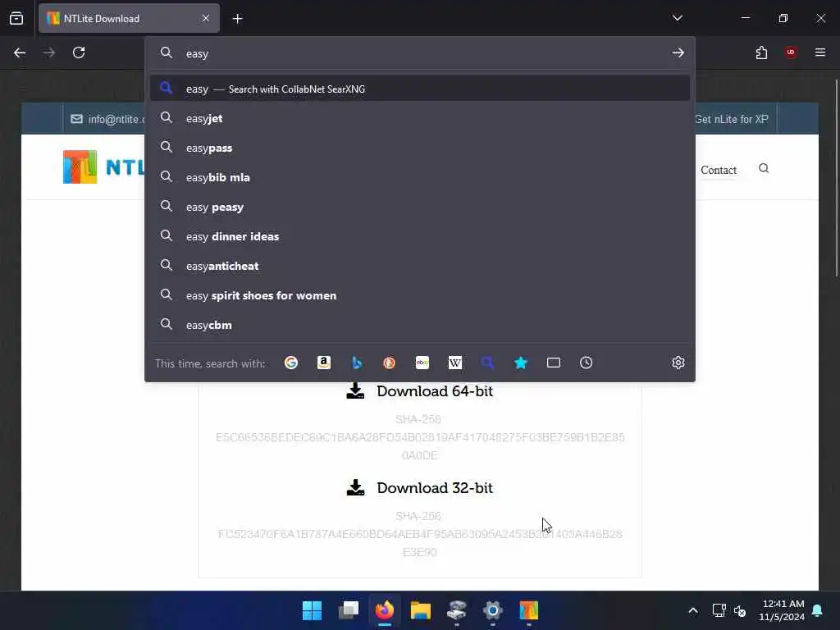Open Task View on taskbar
The width and height of the screenshot is (840, 630).
[x=348, y=610]
